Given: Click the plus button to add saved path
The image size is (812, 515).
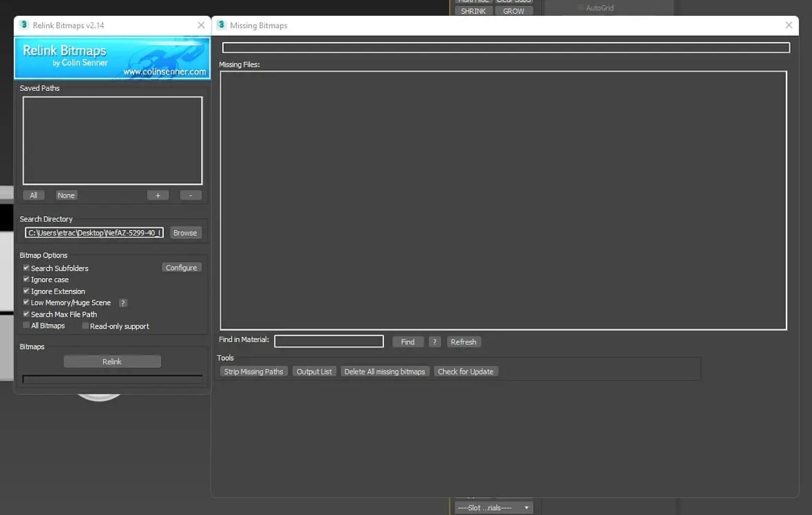Looking at the screenshot, I should tap(158, 196).
